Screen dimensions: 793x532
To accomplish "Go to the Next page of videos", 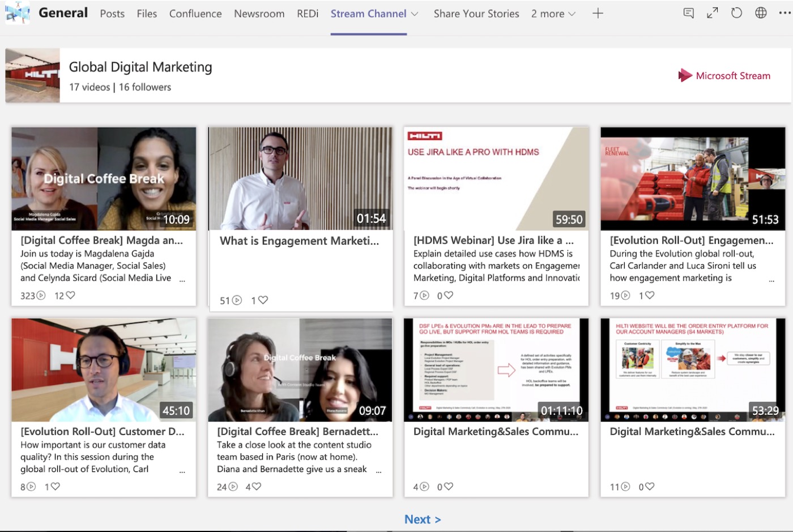I will (423, 519).
